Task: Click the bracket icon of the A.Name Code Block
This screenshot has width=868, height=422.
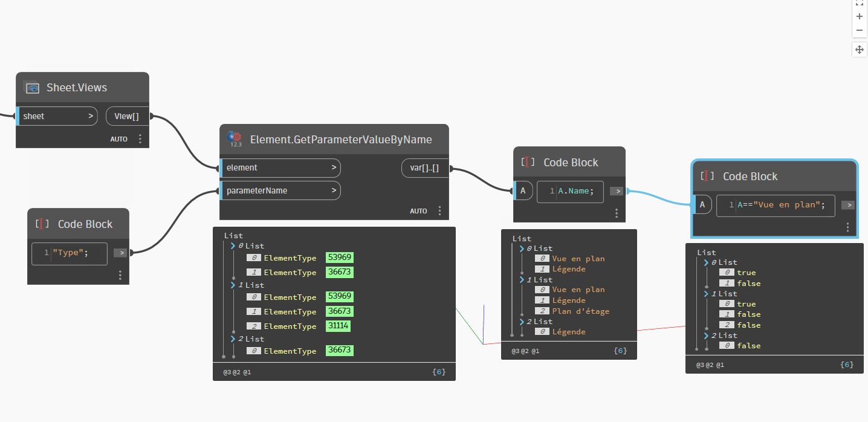Action: pos(528,162)
